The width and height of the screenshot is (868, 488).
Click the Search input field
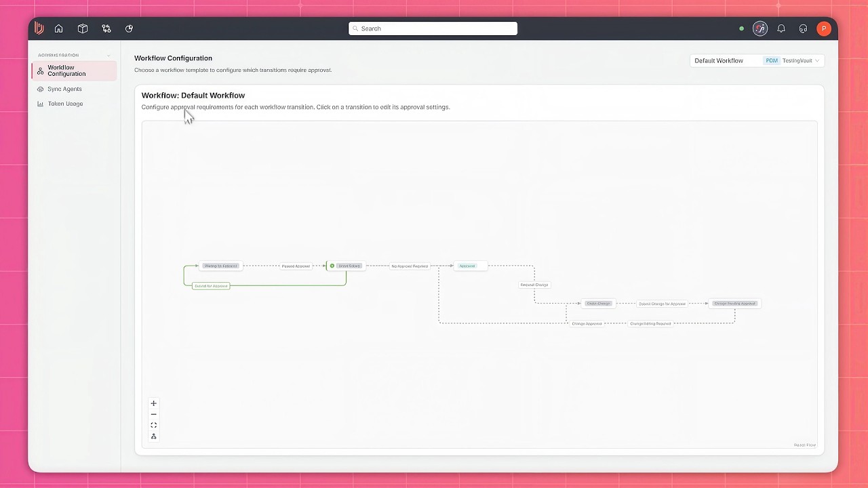pyautogui.click(x=433, y=28)
